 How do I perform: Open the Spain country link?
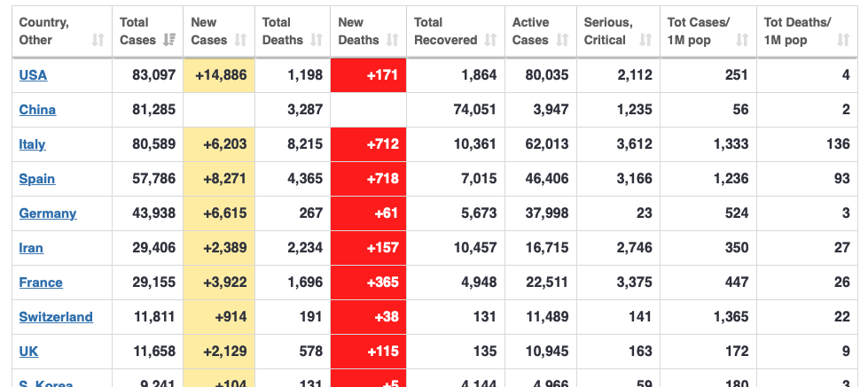(x=37, y=179)
